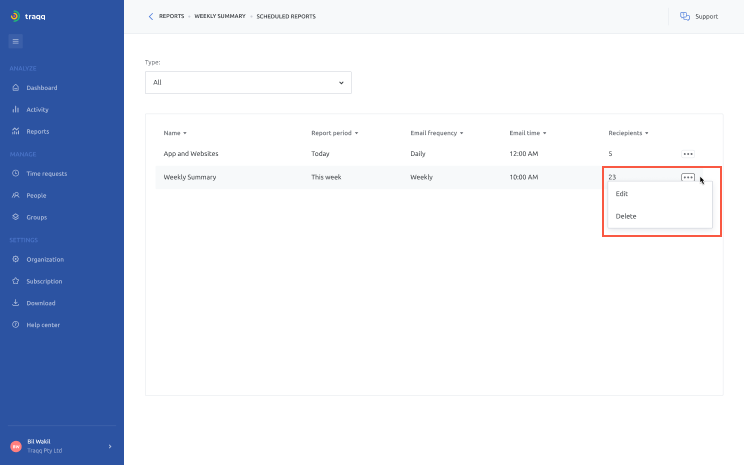The width and height of the screenshot is (744, 465).
Task: Choose Delete from the context menu
Action: pos(626,216)
